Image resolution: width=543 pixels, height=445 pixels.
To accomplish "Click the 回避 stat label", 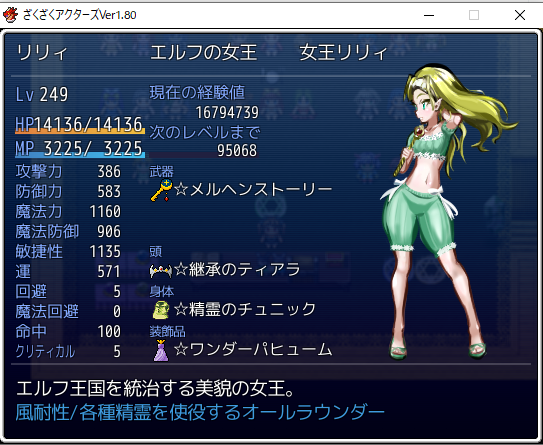I will coord(31,292).
